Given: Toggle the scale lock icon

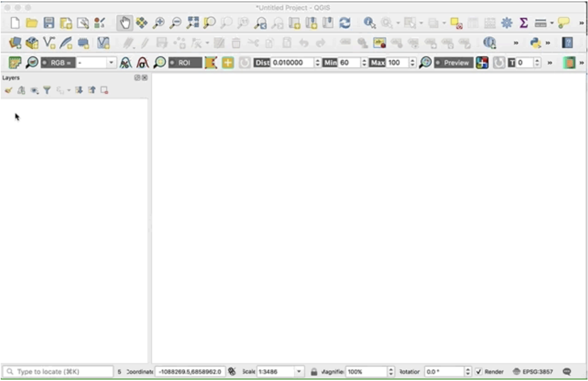Looking at the screenshot, I should [314, 372].
